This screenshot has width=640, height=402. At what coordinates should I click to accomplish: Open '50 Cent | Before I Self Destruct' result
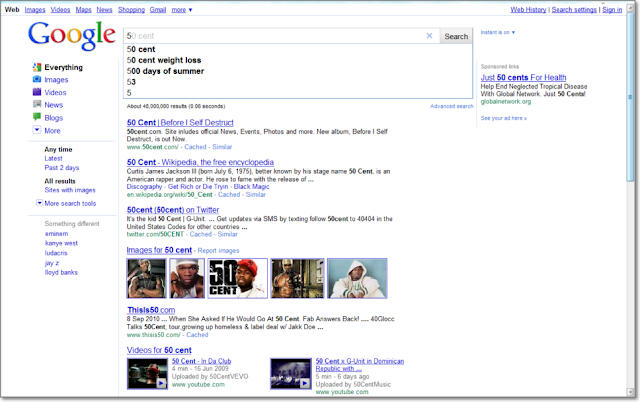pyautogui.click(x=180, y=122)
